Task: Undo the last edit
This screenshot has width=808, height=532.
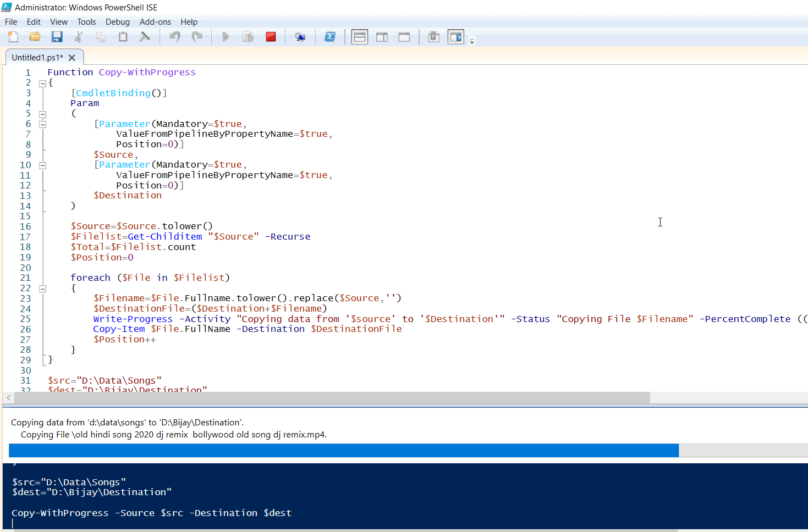Action: 175,36
